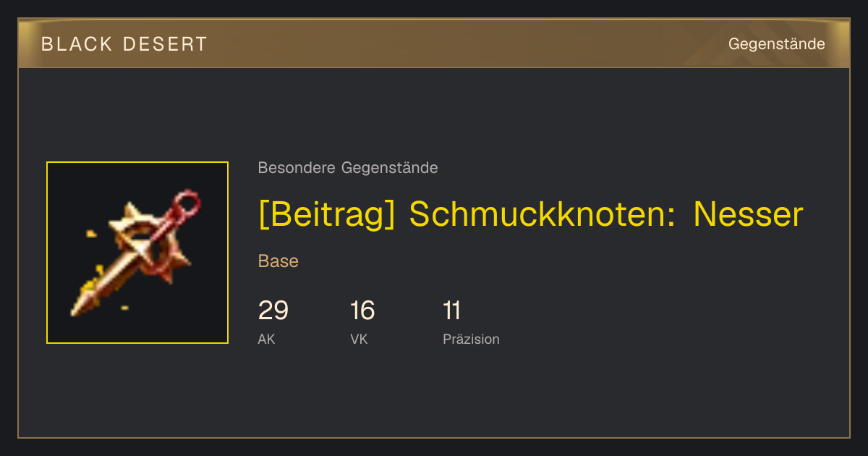Viewport: 868px width, 456px height.
Task: Open the Gegenstände section in the header
Action: pyautogui.click(x=776, y=44)
